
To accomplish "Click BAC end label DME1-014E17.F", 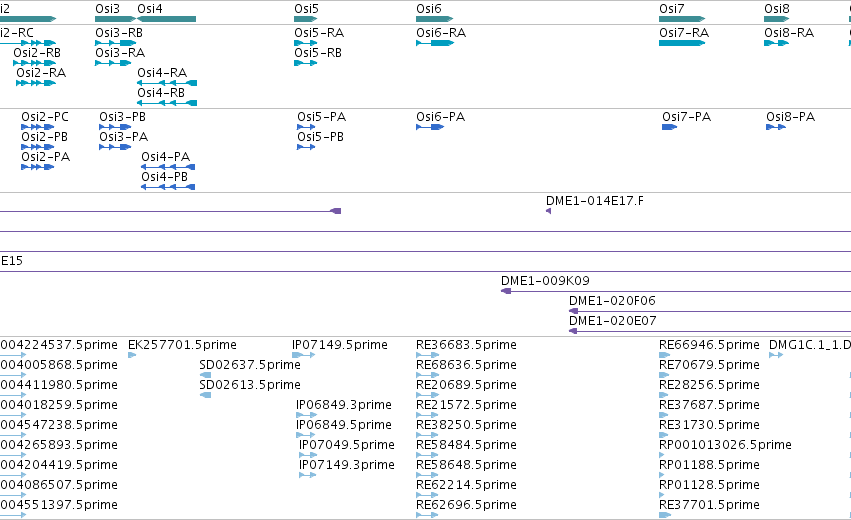I will pos(595,201).
